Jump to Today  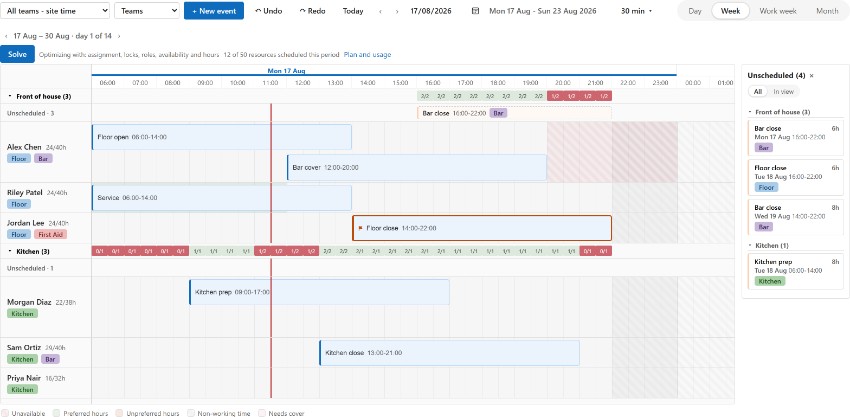point(353,11)
